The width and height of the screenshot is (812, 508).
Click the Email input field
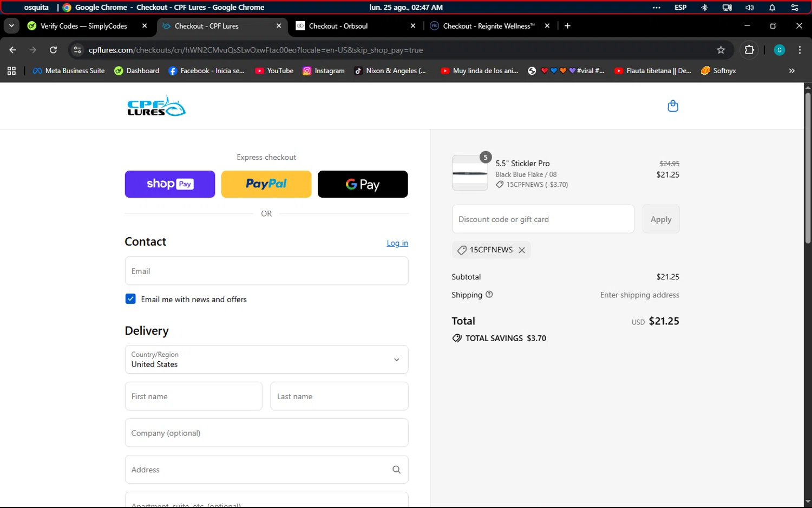(x=266, y=271)
